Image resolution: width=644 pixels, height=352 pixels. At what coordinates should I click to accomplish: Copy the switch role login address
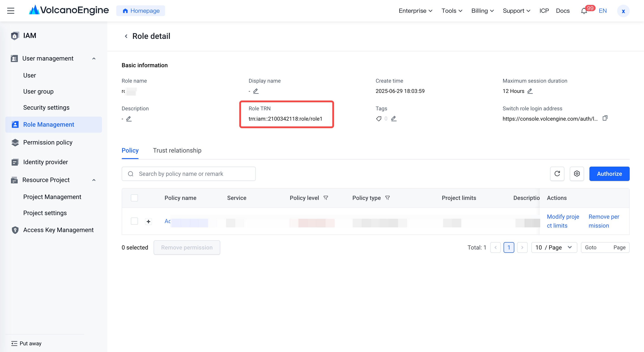coord(605,118)
